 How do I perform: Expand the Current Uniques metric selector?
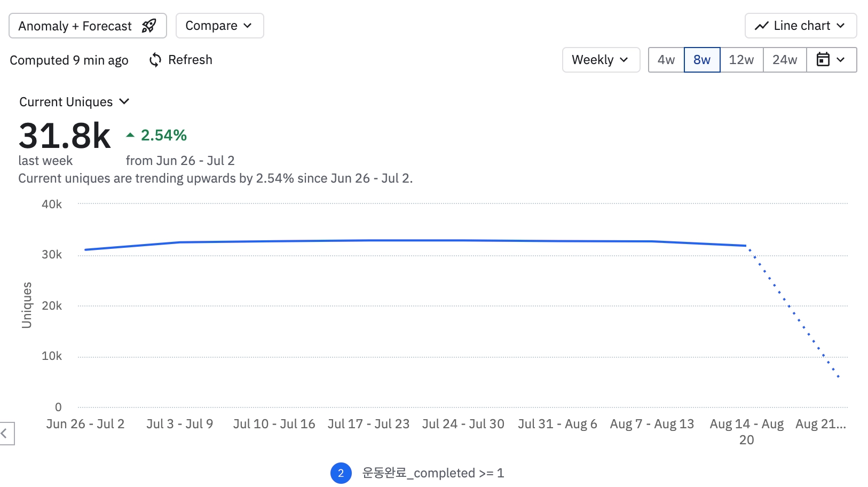pyautogui.click(x=74, y=102)
